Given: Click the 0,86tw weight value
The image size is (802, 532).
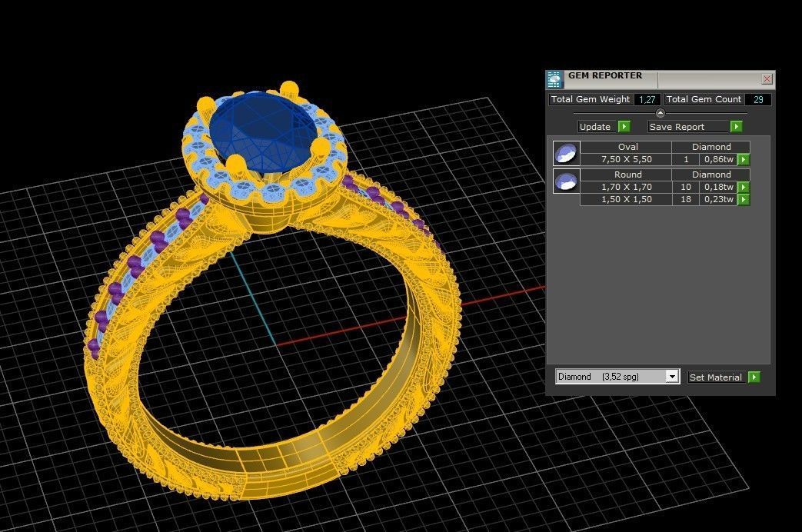Looking at the screenshot, I should pos(719,159).
